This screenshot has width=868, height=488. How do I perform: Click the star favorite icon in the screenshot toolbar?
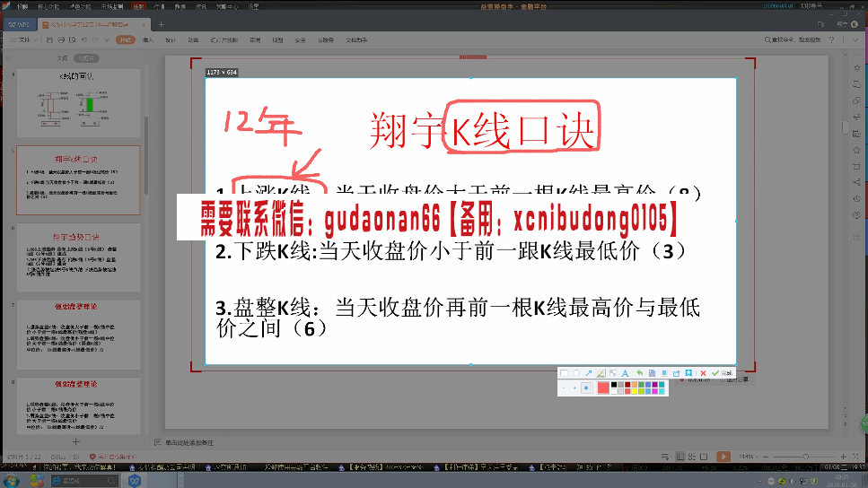point(688,373)
